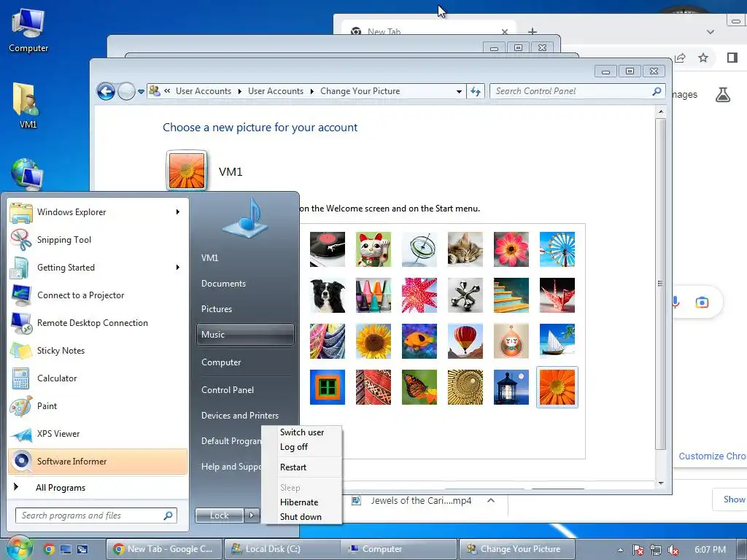Select the dog account picture
The width and height of the screenshot is (747, 560).
[x=328, y=295]
